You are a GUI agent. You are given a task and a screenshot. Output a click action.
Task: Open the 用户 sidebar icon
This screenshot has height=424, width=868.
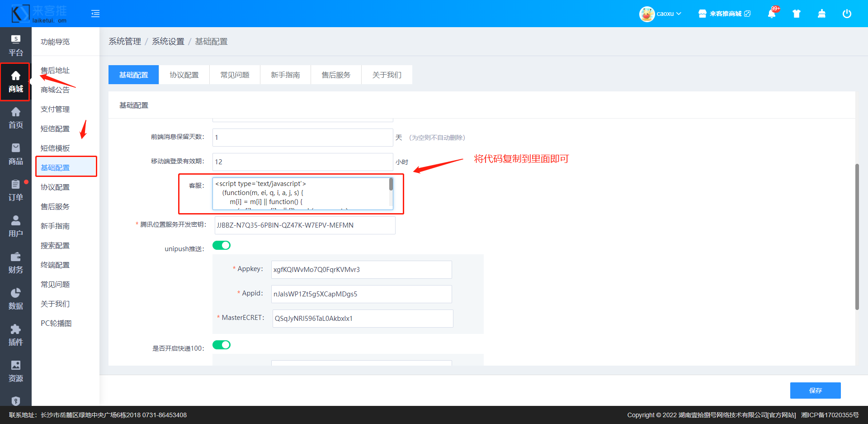click(16, 226)
